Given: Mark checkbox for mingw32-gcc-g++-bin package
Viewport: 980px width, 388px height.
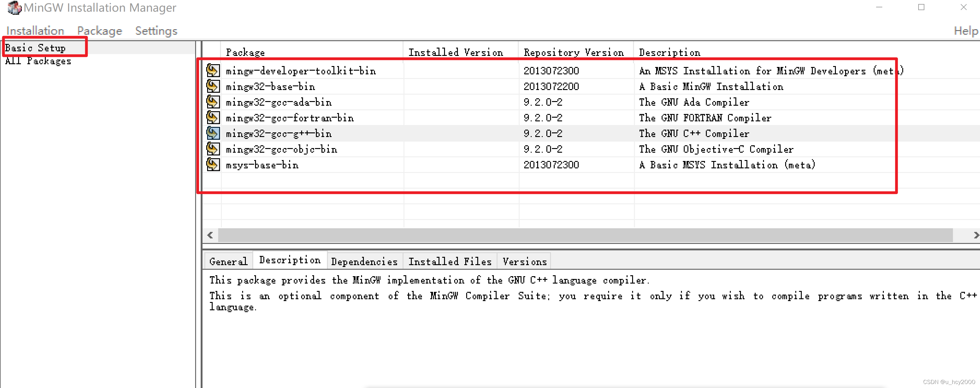Looking at the screenshot, I should (x=213, y=133).
